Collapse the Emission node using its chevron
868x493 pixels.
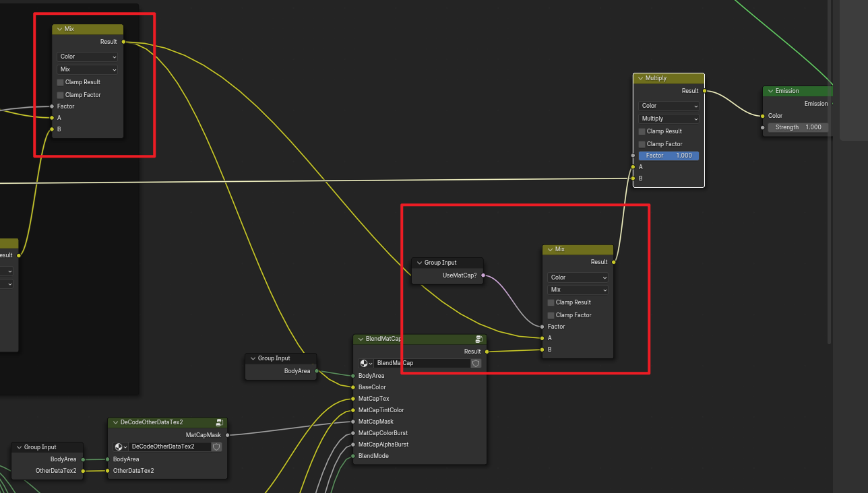[x=771, y=91]
